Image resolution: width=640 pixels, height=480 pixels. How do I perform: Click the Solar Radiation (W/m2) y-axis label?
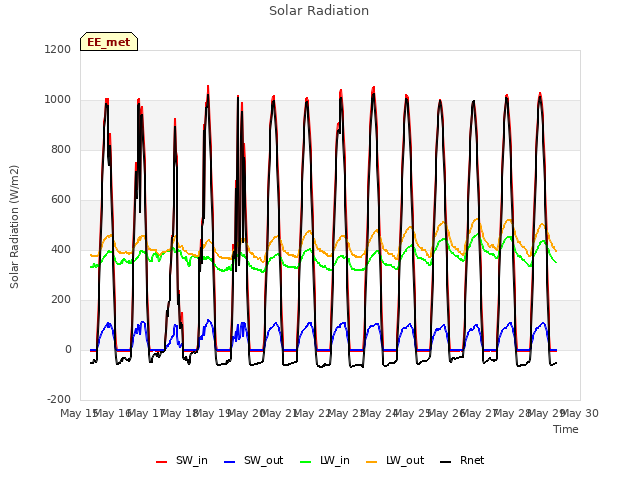click(x=14, y=227)
